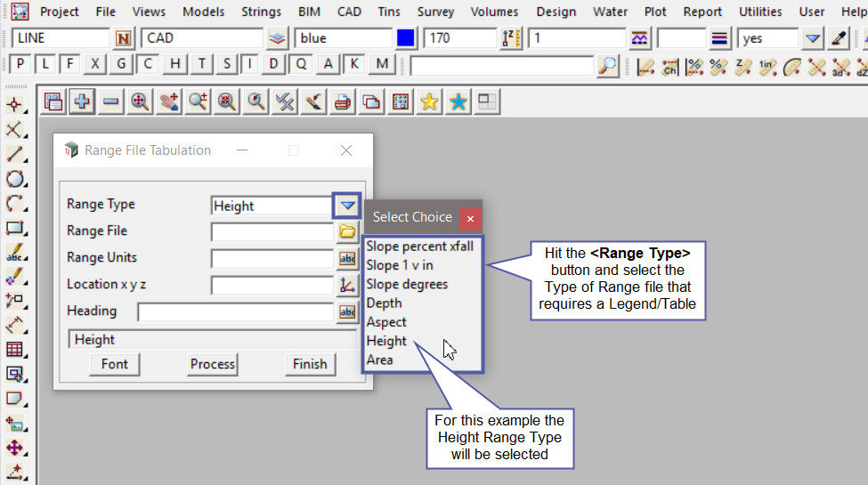
Task: Click the fit view magnifier icon
Action: point(140,101)
